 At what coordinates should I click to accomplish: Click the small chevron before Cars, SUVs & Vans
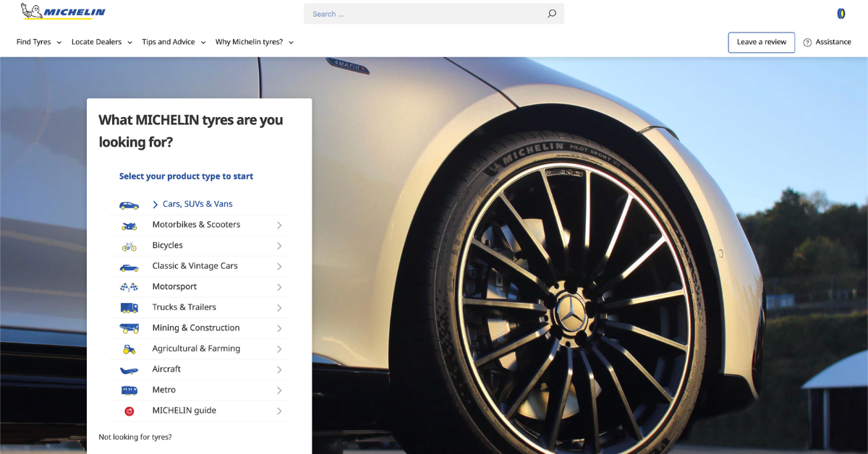pyautogui.click(x=155, y=205)
